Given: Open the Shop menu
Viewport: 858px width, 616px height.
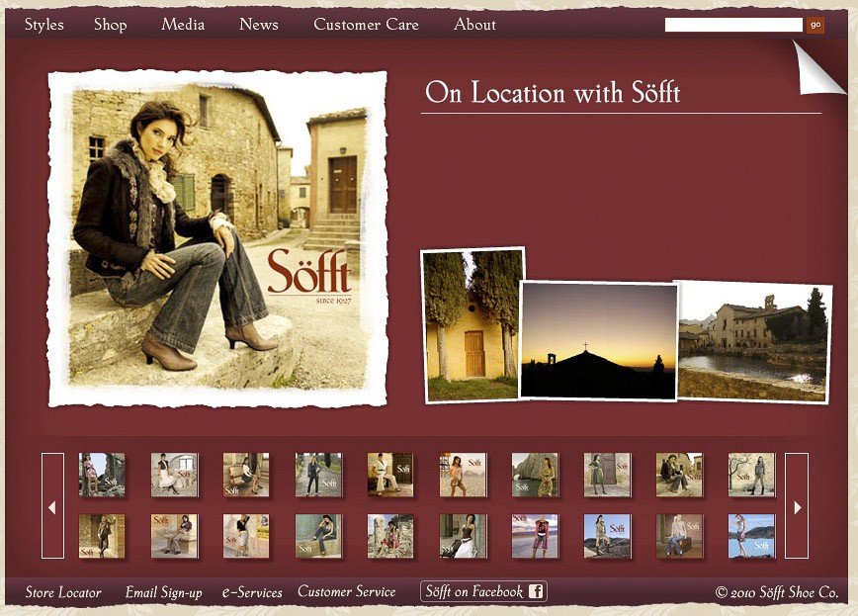Looking at the screenshot, I should pos(110,25).
